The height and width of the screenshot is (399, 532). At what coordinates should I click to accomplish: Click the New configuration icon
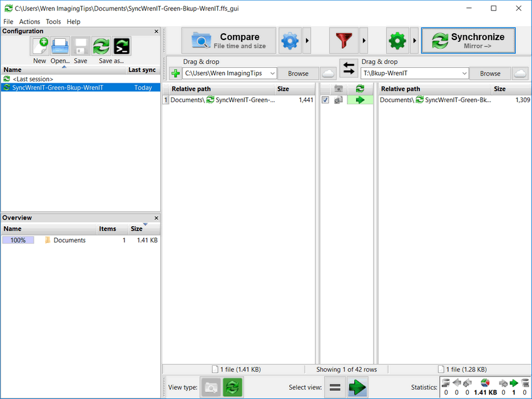tap(39, 47)
